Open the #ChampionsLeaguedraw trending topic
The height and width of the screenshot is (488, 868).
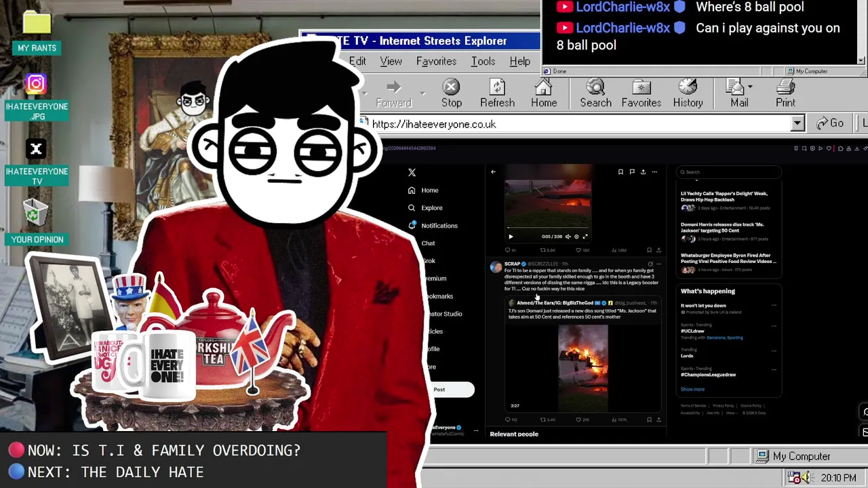click(x=708, y=374)
